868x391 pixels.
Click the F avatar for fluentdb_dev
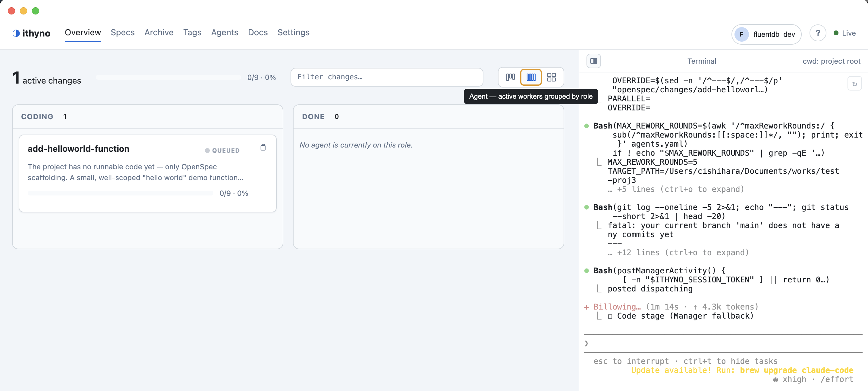tap(741, 34)
